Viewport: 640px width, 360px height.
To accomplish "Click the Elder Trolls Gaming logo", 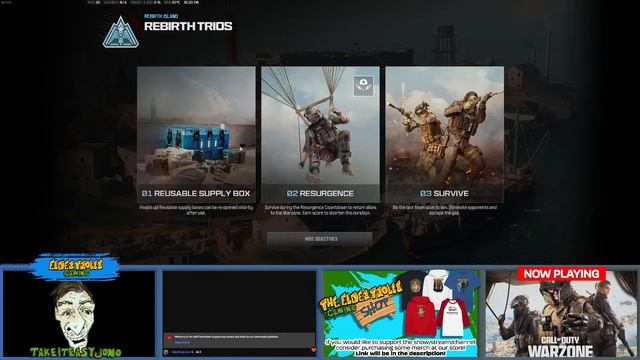I will (76, 267).
